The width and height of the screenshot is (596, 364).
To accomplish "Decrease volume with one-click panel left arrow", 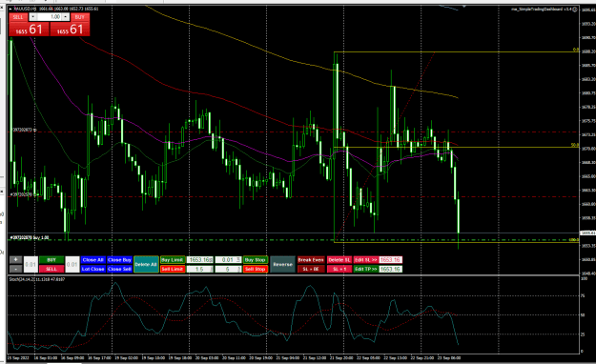I will click(32, 17).
